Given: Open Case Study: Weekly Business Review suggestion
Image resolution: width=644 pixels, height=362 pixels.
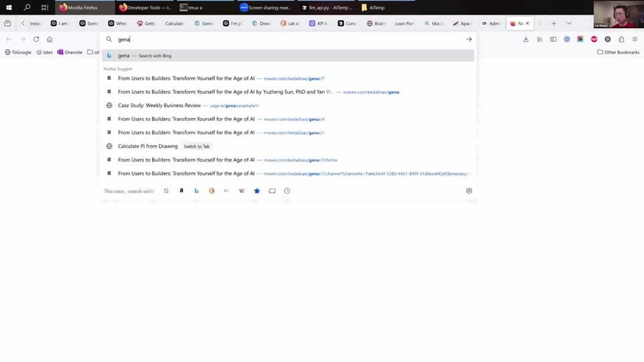Looking at the screenshot, I should pyautogui.click(x=288, y=105).
